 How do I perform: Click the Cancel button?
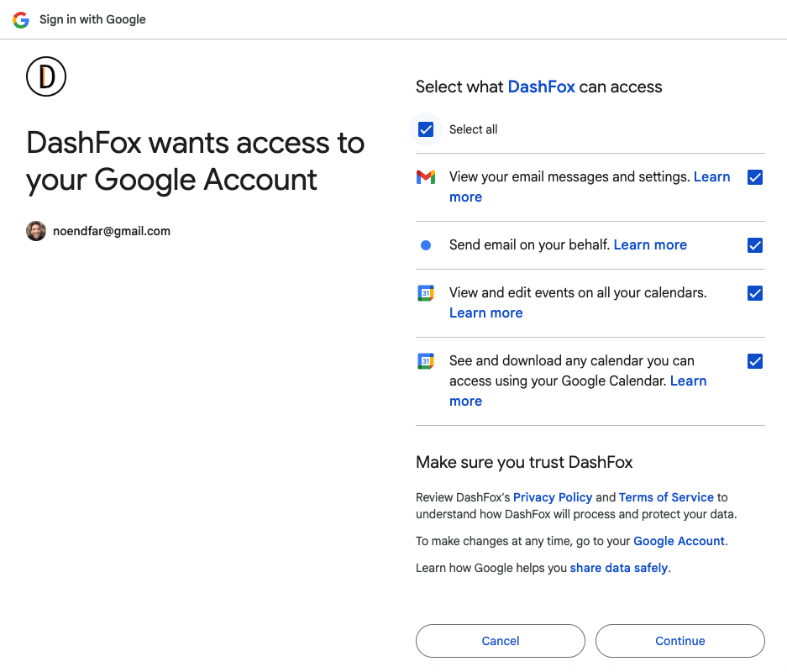point(501,641)
